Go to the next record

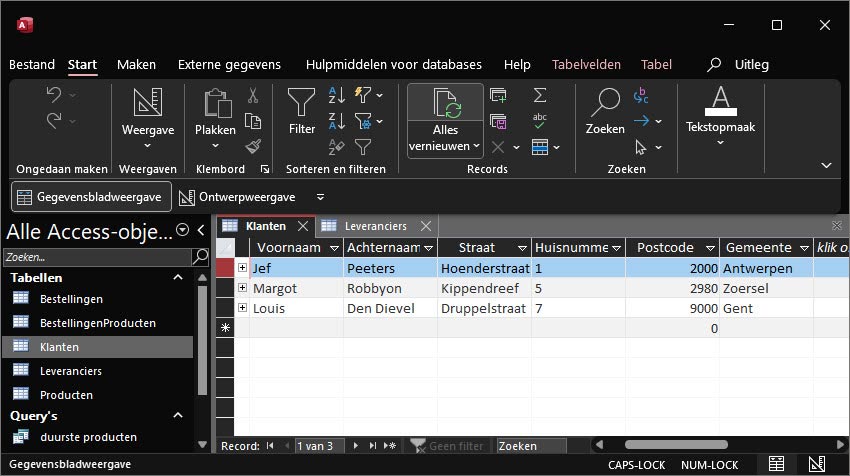point(356,446)
